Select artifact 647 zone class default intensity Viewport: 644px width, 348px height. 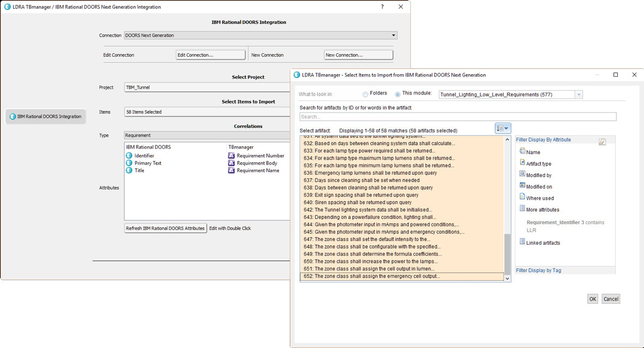[402, 239]
